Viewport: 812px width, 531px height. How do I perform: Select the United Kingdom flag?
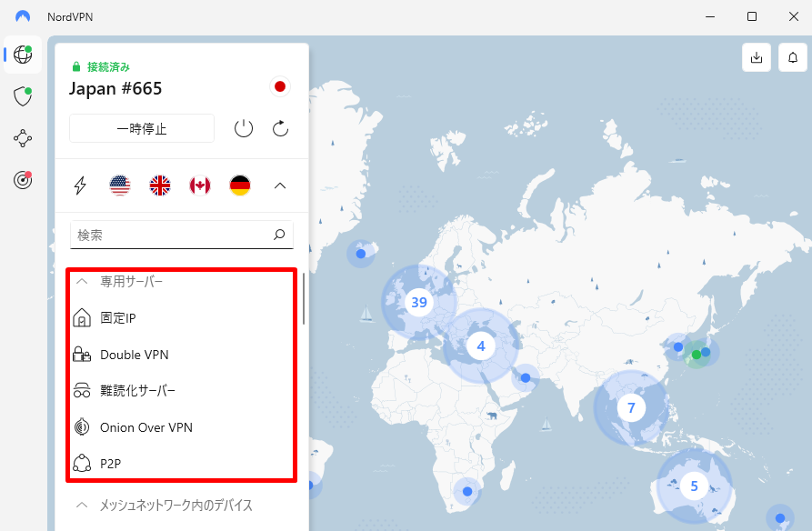coord(160,185)
